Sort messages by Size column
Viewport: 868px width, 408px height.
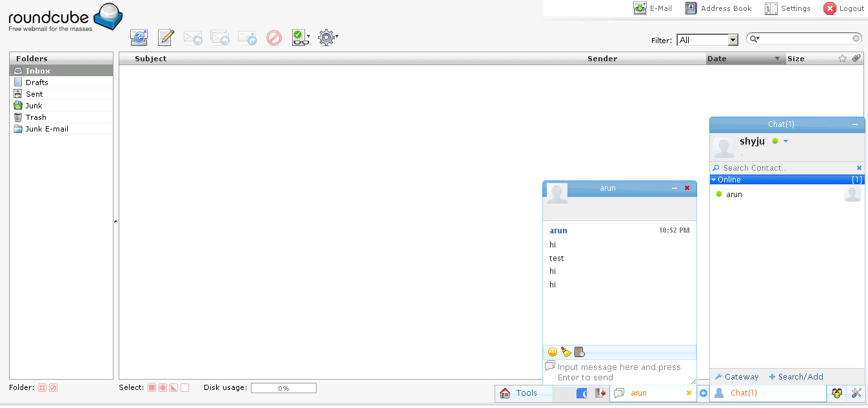(796, 59)
